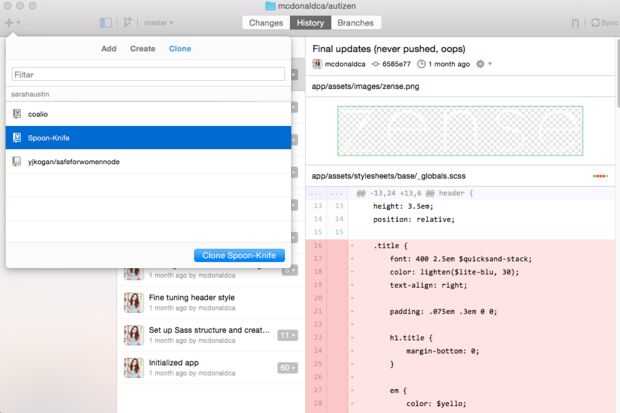Image resolution: width=620 pixels, height=413 pixels.
Task: Select the yjkogan/safeforwomennode repository
Action: click(149, 161)
